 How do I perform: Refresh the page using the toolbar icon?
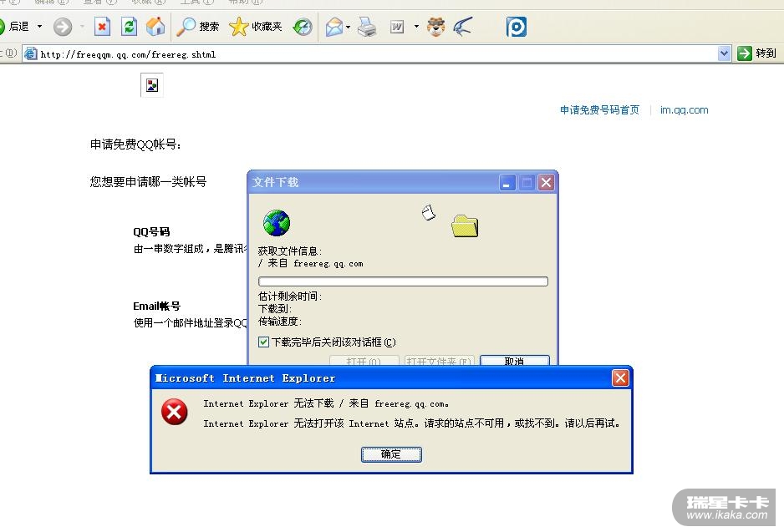click(x=129, y=27)
